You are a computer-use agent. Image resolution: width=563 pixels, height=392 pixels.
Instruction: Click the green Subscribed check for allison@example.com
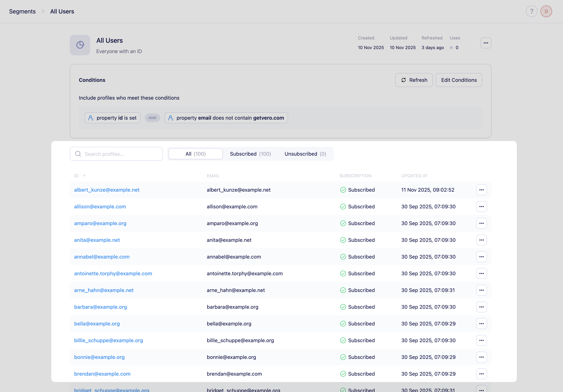pos(343,206)
